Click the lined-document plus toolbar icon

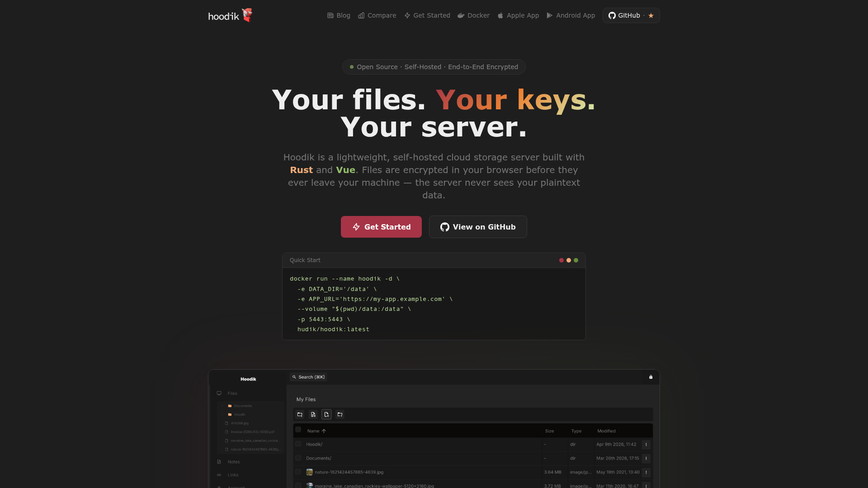point(313,414)
